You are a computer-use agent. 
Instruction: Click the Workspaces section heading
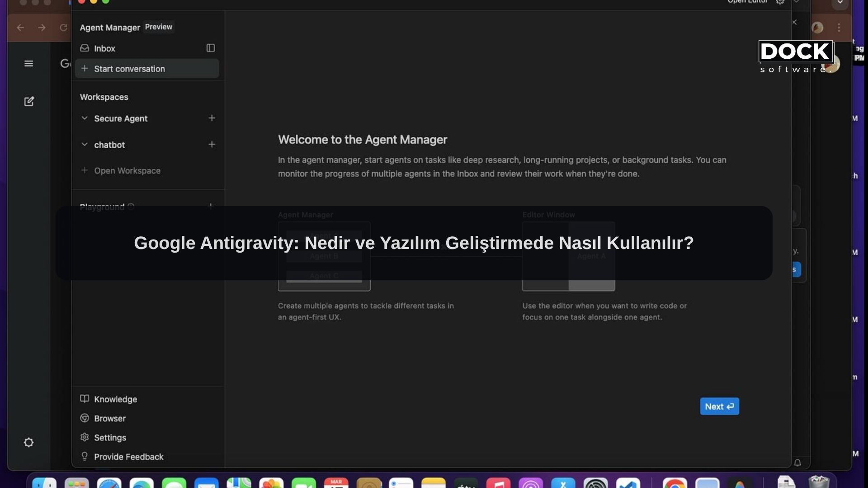coord(104,97)
